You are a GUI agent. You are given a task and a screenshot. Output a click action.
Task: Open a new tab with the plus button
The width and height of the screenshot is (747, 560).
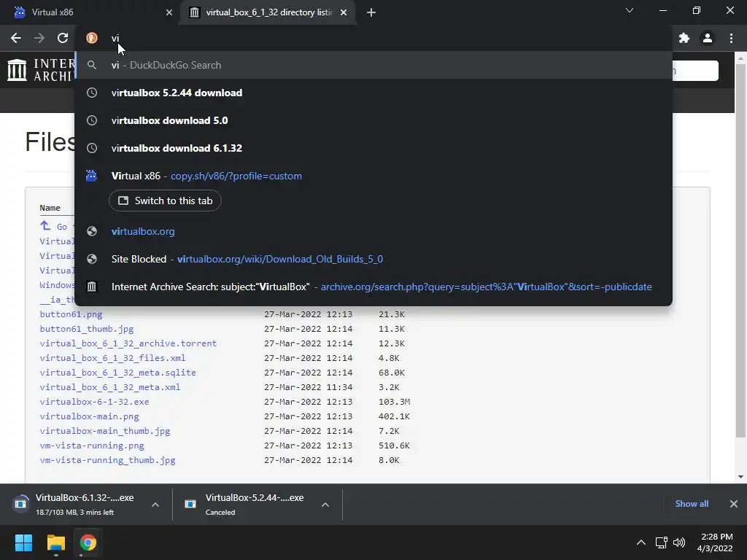pos(371,12)
